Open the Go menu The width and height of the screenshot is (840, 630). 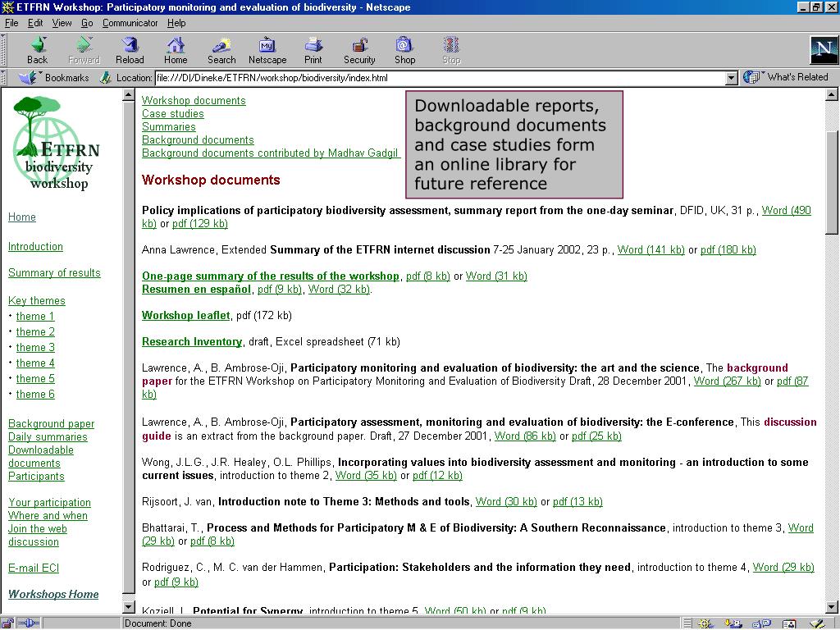coord(87,23)
